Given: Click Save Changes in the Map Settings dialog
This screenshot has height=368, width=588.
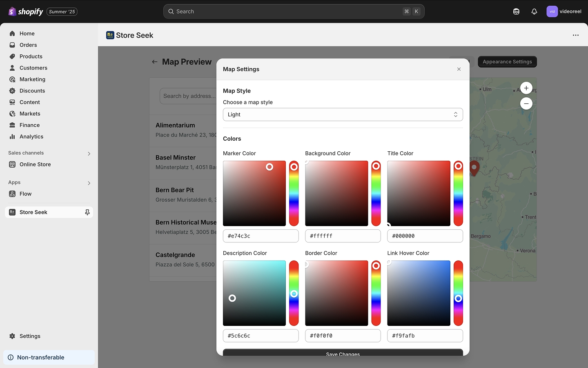Looking at the screenshot, I should (343, 354).
